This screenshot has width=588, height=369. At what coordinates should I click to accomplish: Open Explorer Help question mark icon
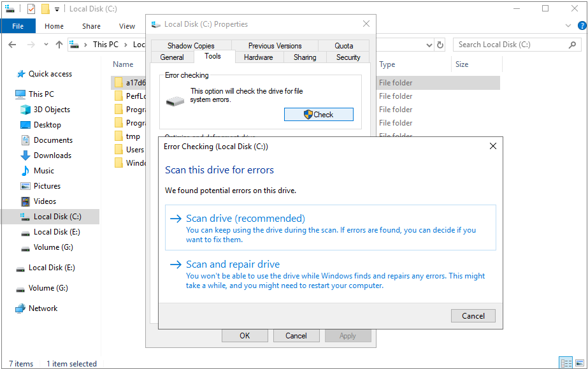coord(582,25)
